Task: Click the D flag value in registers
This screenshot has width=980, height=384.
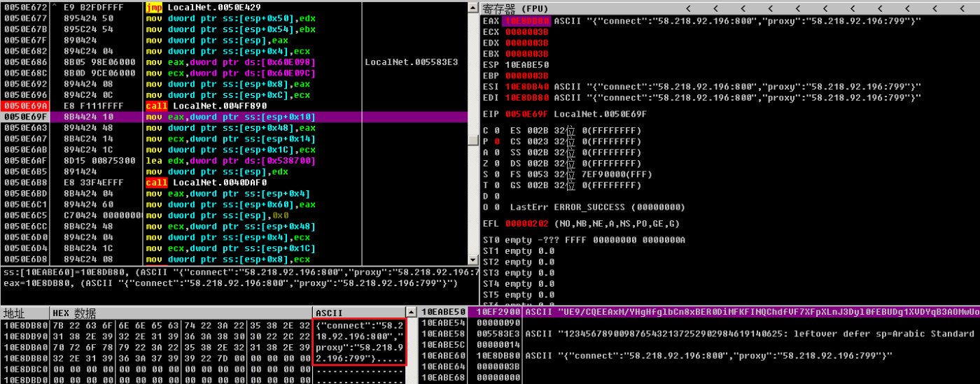Action: pos(496,197)
